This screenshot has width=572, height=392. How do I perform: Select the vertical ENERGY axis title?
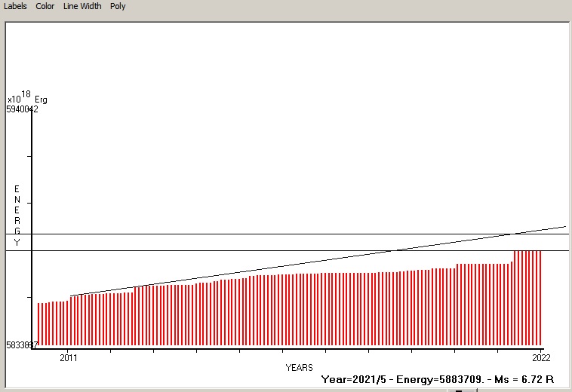pos(17,215)
